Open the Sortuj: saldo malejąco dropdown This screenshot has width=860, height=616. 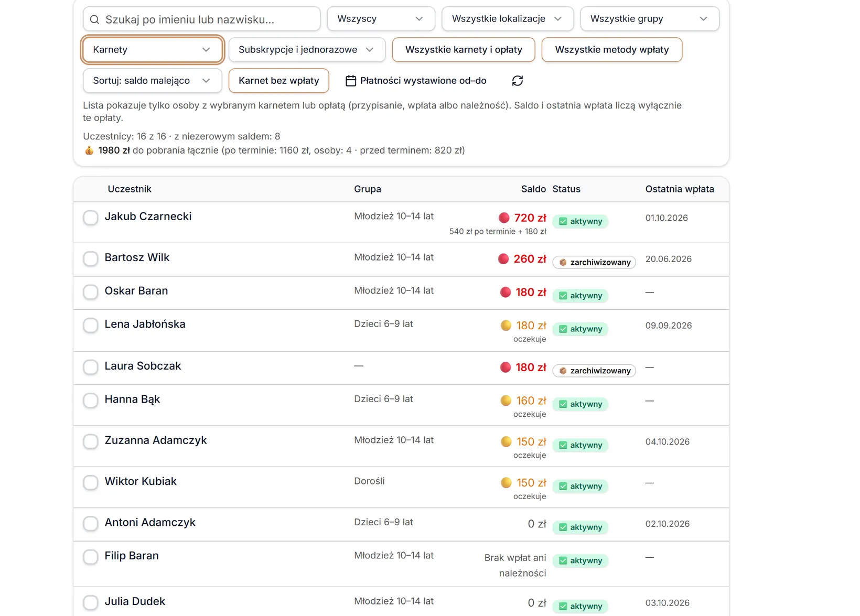pos(152,81)
